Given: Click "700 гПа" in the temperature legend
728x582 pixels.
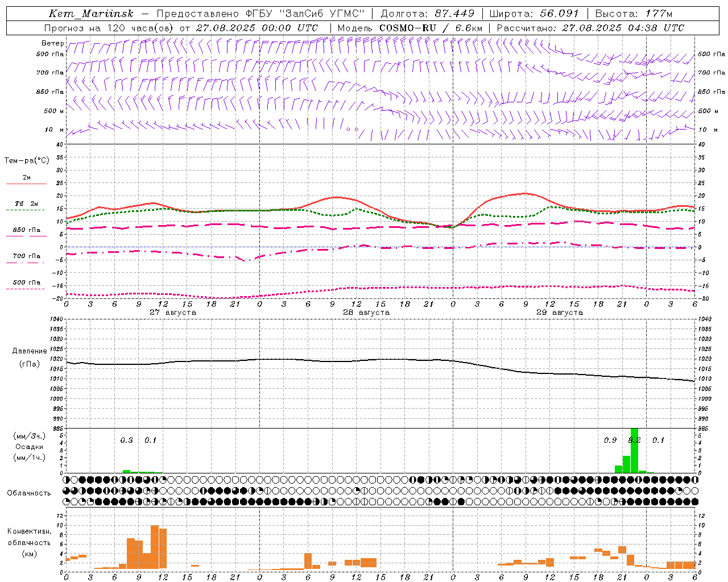Looking at the screenshot, I should click(x=27, y=256).
